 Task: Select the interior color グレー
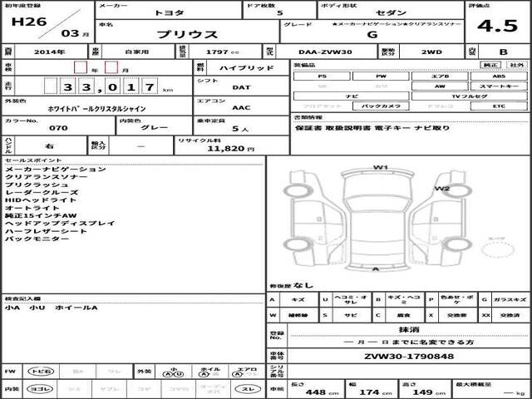pos(155,127)
